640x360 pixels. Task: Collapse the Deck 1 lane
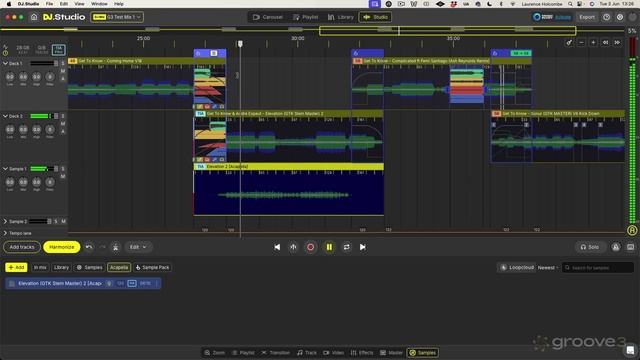[x=5, y=63]
